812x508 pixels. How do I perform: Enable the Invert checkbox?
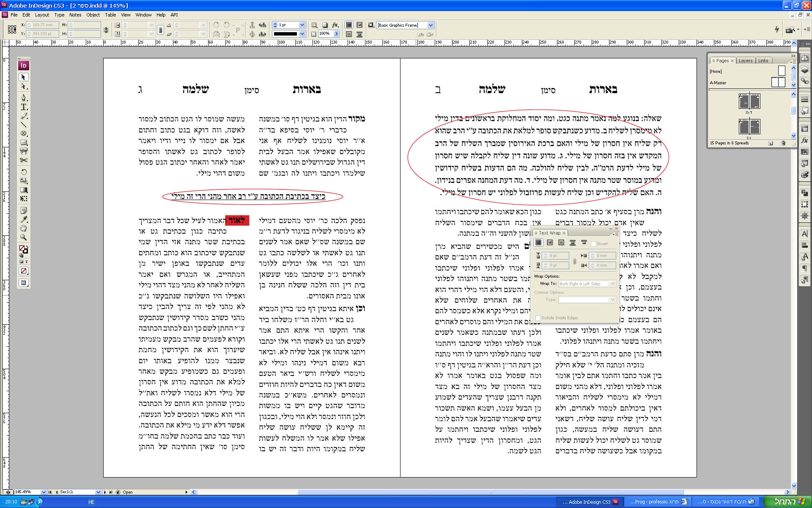(593, 244)
